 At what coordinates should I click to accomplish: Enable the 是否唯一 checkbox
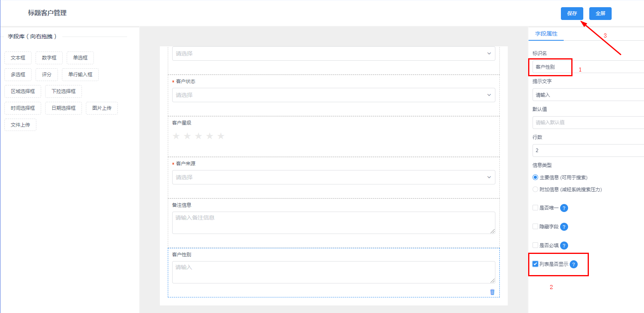click(x=535, y=208)
